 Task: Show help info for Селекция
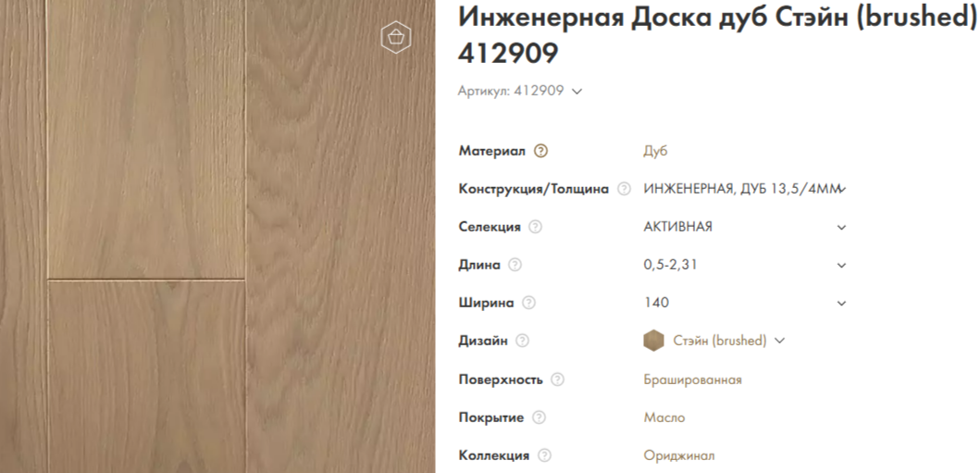pyautogui.click(x=536, y=227)
